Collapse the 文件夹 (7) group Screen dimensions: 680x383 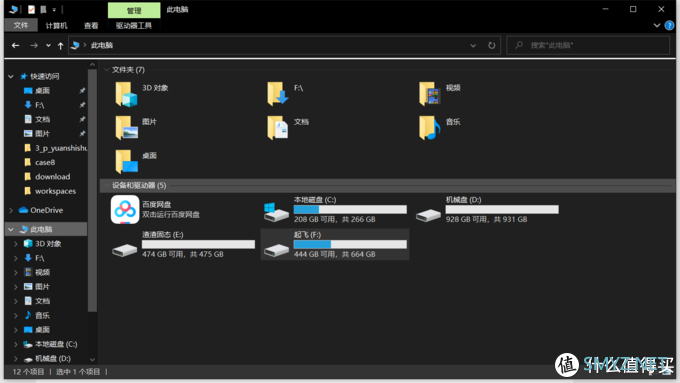tap(107, 69)
